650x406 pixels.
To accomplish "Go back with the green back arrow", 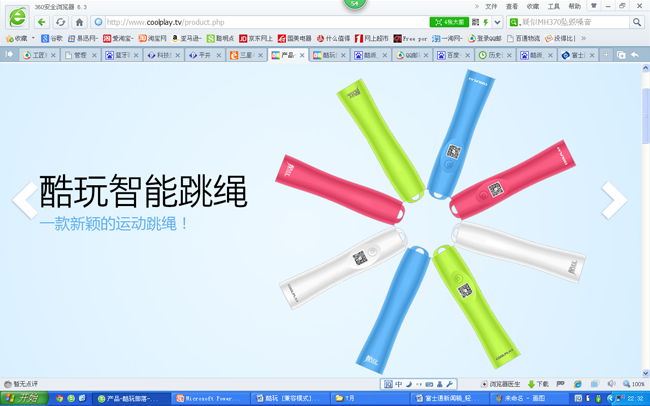I will coord(41,22).
